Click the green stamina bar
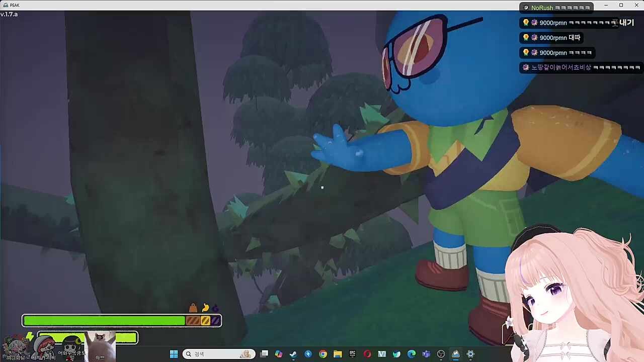This screenshot has height=362, width=644. point(105,320)
